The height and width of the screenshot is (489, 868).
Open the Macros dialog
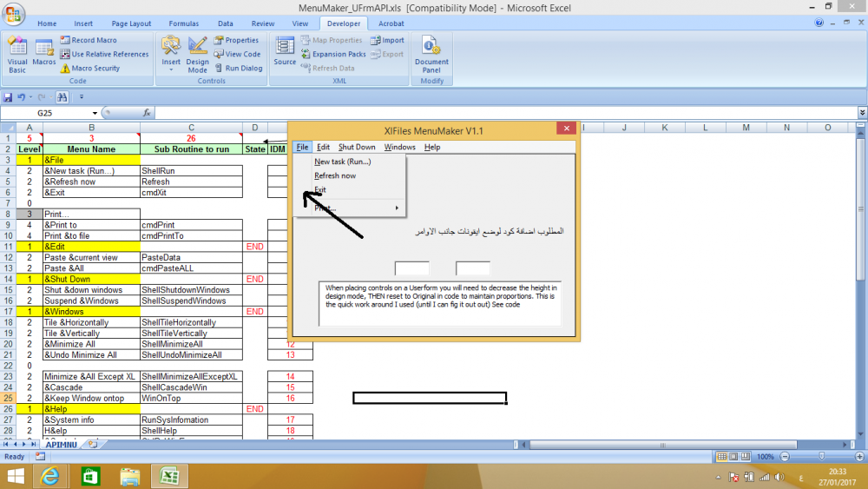point(43,53)
